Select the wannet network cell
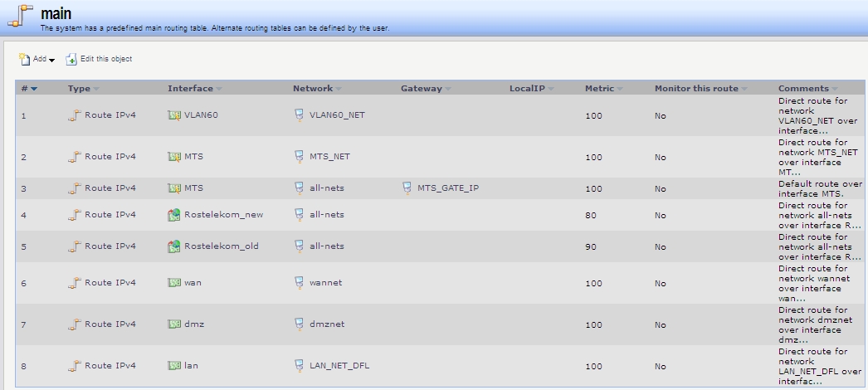 pyautogui.click(x=325, y=283)
